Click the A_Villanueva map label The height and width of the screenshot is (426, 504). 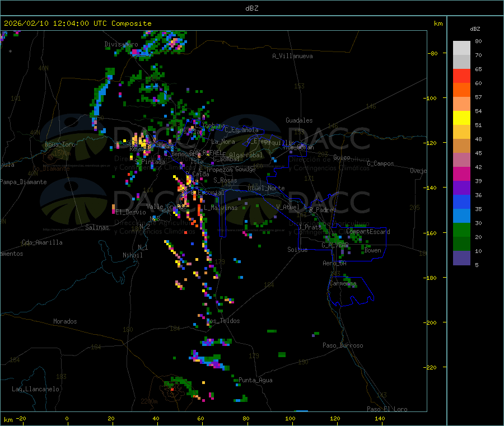point(292,56)
